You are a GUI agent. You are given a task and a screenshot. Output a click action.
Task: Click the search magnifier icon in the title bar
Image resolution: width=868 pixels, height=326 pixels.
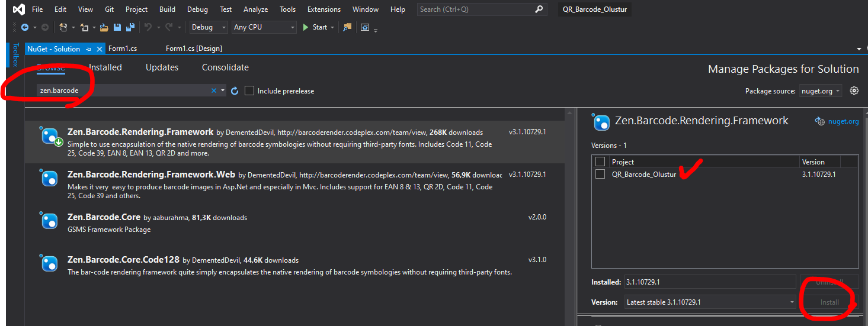(x=539, y=9)
